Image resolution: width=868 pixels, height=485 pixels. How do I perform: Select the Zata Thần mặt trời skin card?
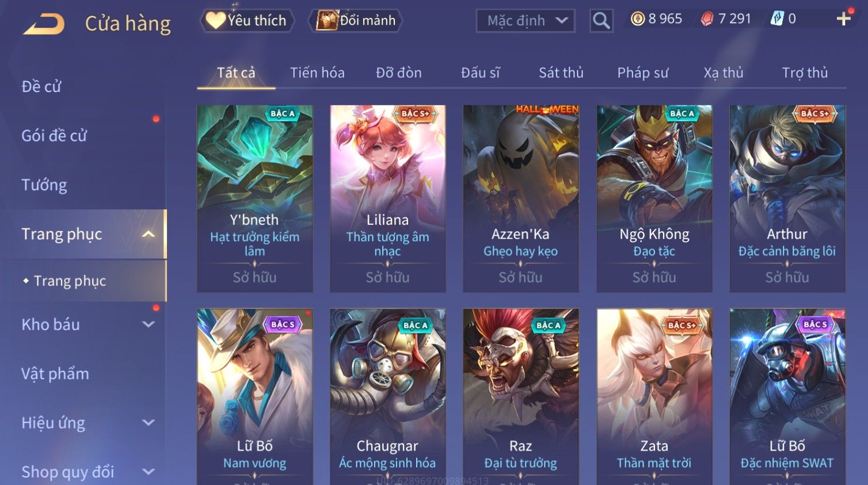pyautogui.click(x=654, y=396)
